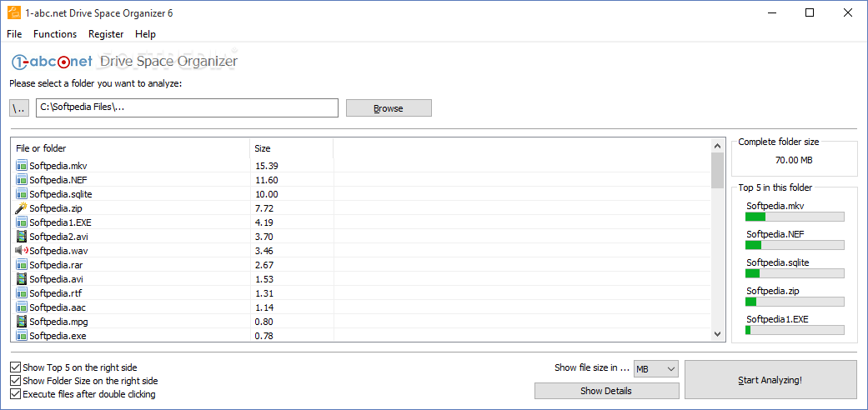Screen dimensions: 868x410
Task: Select the Softpedia.mkv file name in list
Action: 58,165
